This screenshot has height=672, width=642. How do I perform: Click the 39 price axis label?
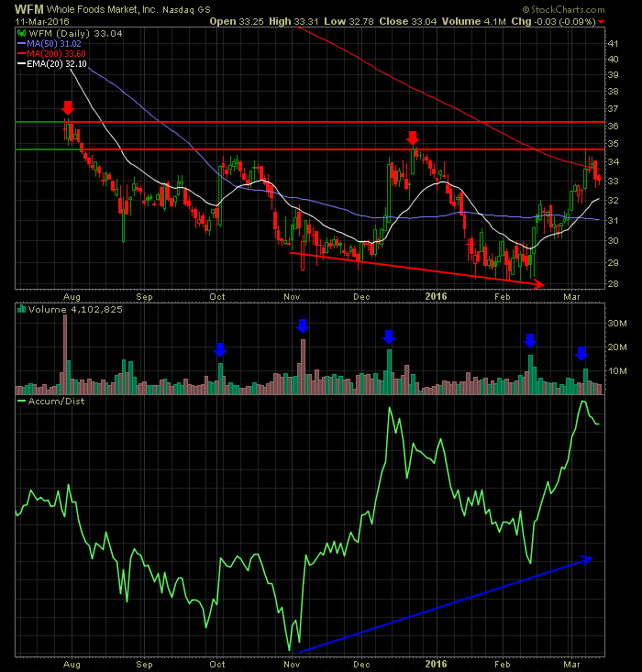pyautogui.click(x=613, y=75)
